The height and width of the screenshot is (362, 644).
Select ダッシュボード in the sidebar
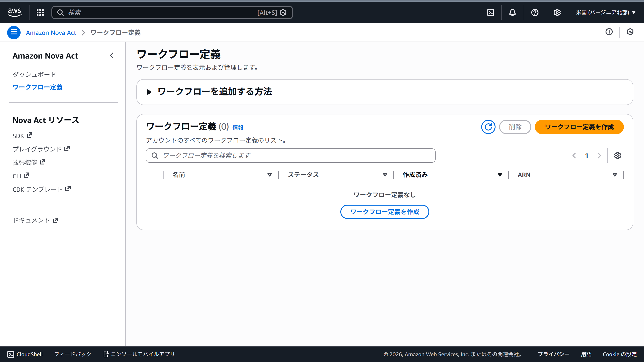(x=34, y=74)
